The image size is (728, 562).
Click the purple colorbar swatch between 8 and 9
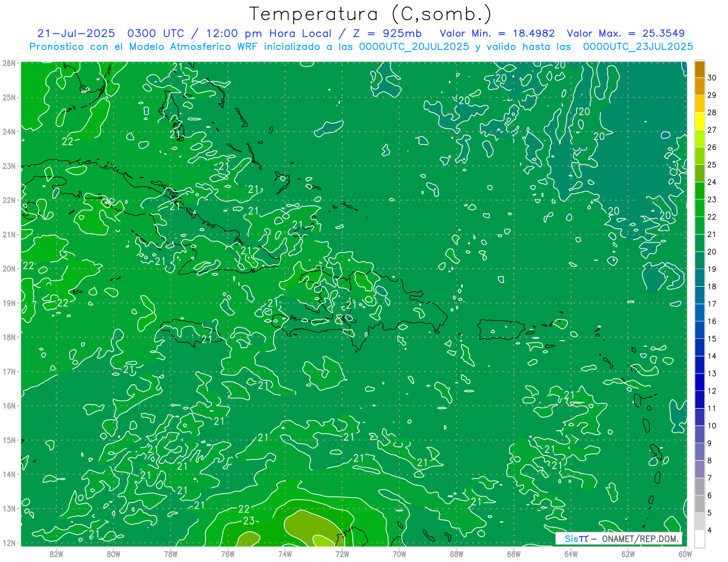coord(700,452)
